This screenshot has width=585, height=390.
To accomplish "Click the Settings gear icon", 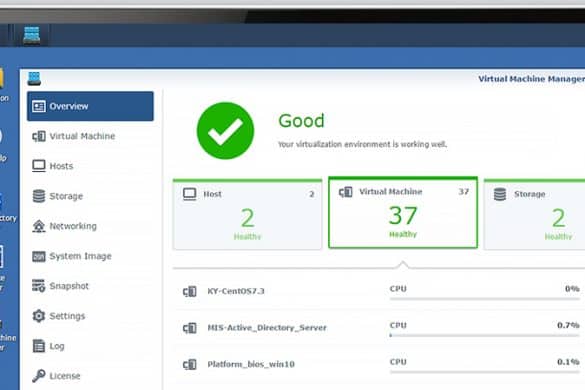I will pyautogui.click(x=39, y=316).
